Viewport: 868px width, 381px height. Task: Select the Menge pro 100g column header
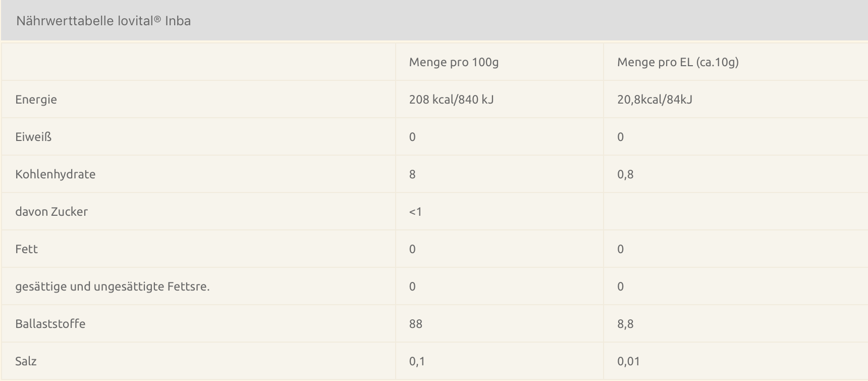coord(454,62)
